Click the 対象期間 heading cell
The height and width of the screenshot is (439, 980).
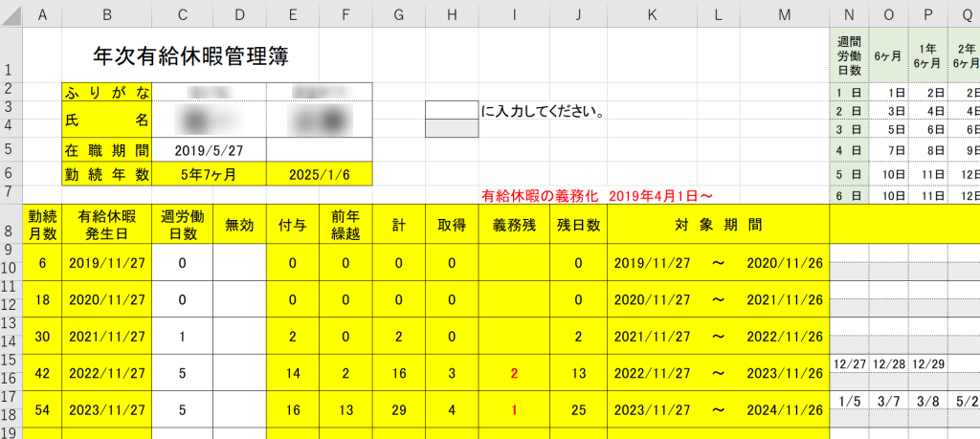point(717,226)
